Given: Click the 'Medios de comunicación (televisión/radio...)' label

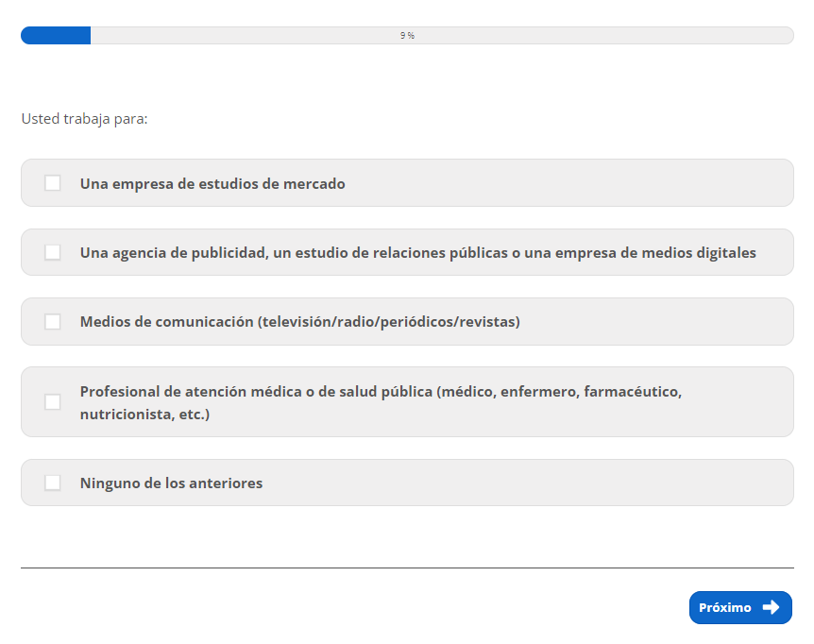Looking at the screenshot, I should (299, 322).
